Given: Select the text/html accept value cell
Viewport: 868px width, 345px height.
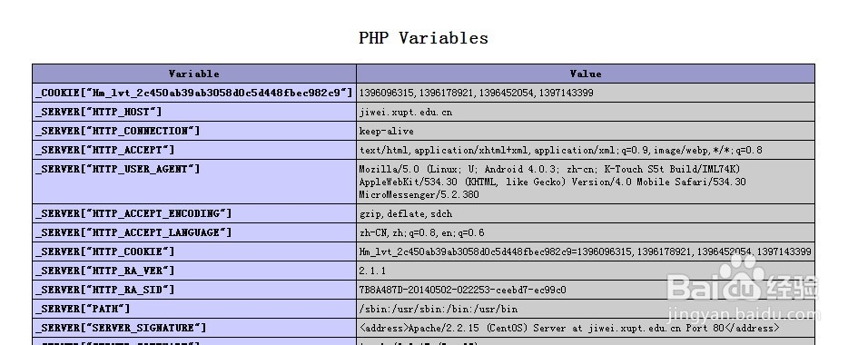Looking at the screenshot, I should tap(586, 150).
